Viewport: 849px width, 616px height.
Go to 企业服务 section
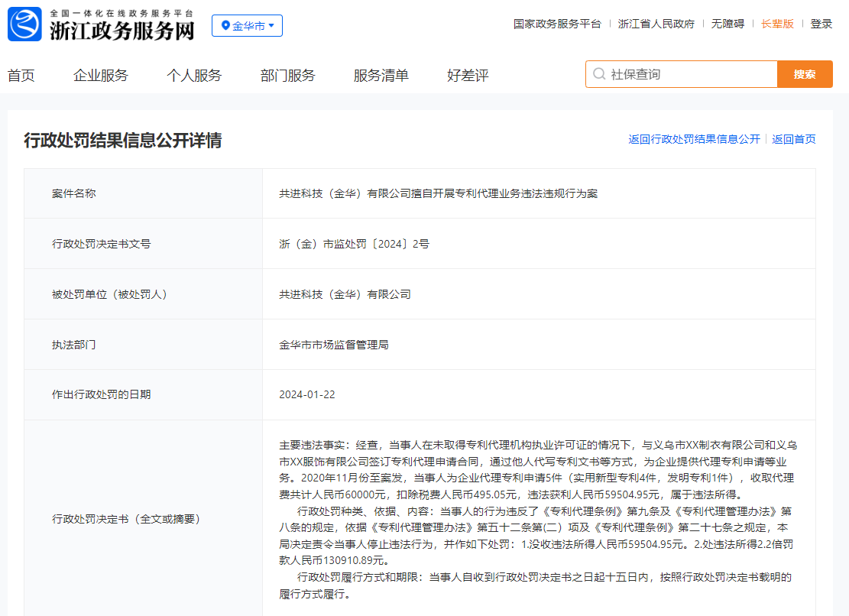pyautogui.click(x=101, y=75)
